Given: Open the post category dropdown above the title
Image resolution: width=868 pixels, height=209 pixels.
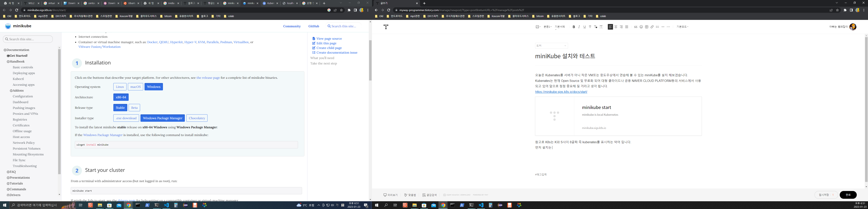Looking at the screenshot, I should (551, 46).
